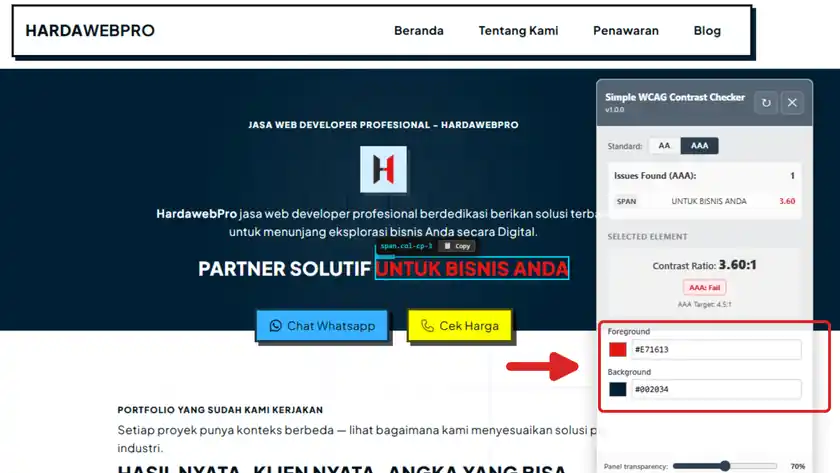Adjust the panel transparency slider
The image size is (840, 473).
pos(724,466)
